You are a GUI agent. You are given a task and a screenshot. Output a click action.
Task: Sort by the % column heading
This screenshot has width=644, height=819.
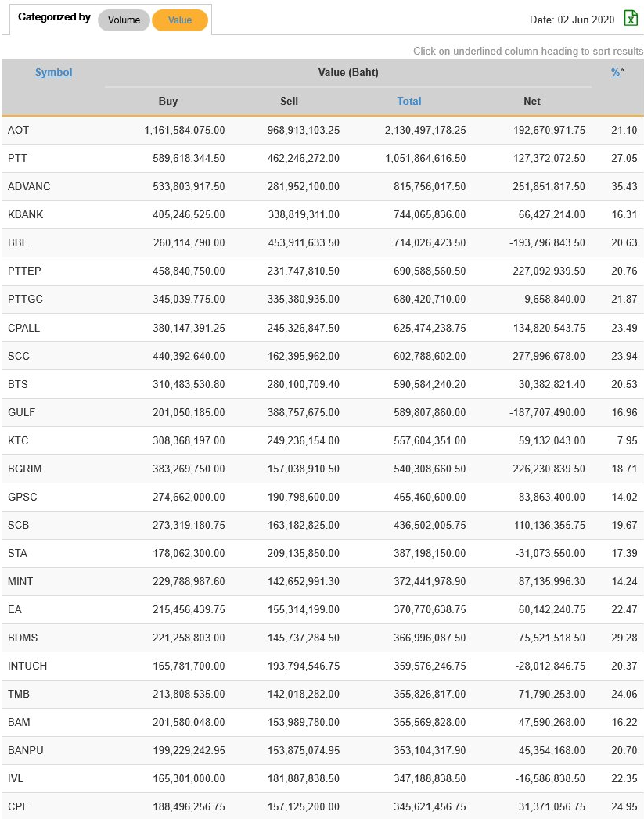pyautogui.click(x=616, y=72)
